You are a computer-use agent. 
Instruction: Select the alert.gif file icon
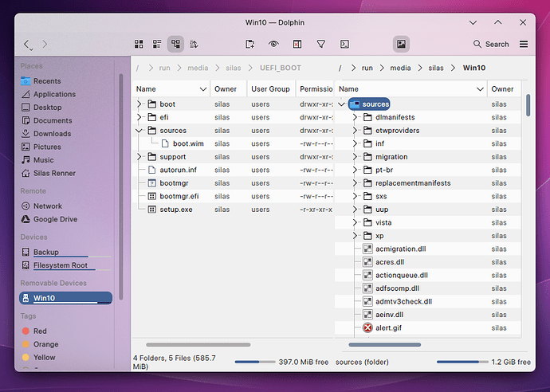point(367,327)
